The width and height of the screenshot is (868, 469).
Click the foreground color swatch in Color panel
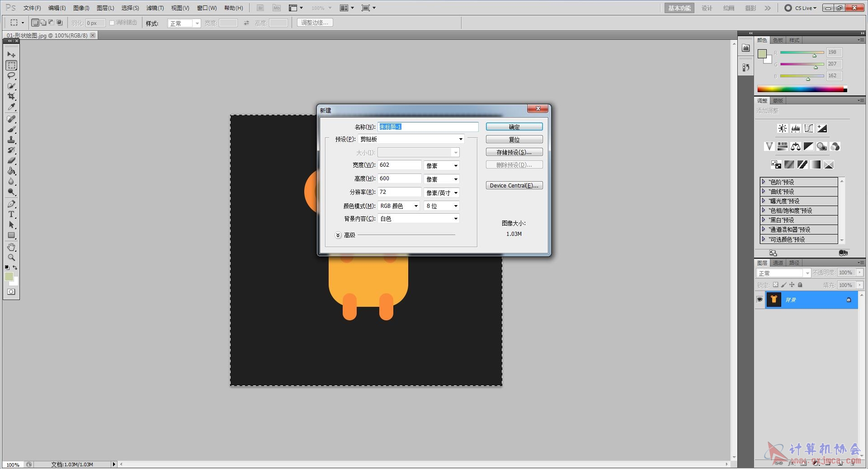762,54
